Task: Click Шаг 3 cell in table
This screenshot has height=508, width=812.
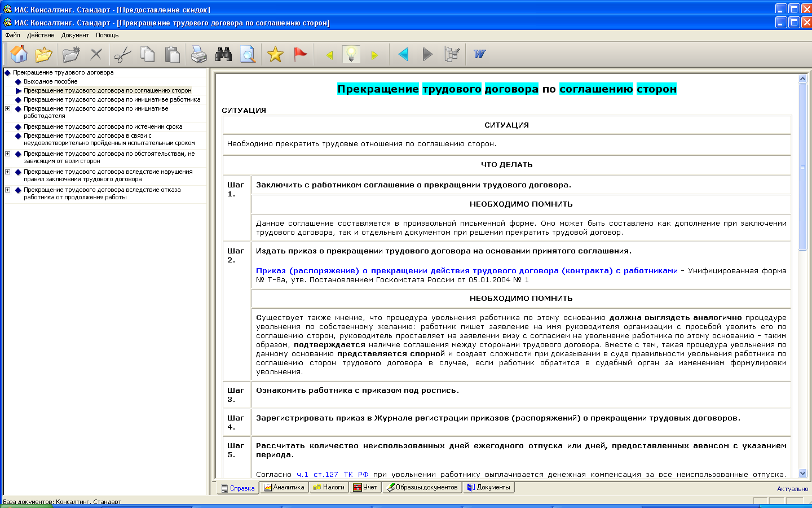Action: click(237, 395)
